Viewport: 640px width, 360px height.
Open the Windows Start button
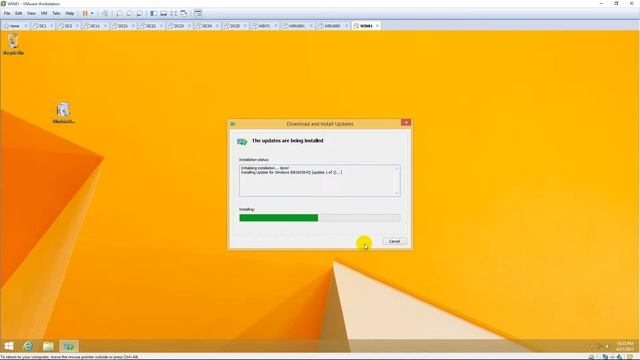(9, 346)
